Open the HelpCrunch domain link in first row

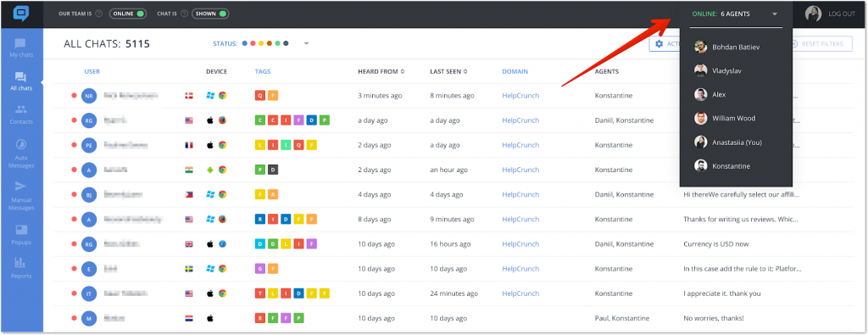pyautogui.click(x=520, y=96)
